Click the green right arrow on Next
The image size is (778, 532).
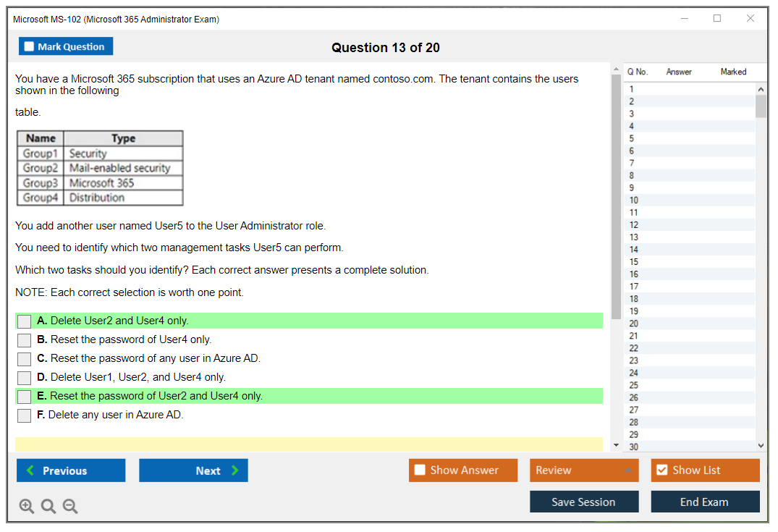(x=234, y=470)
